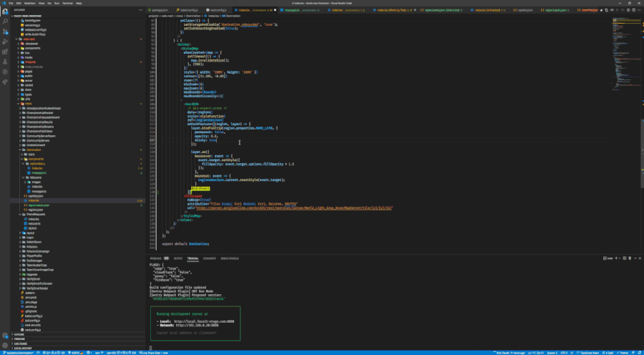Collapse the views folder
The height and width of the screenshot is (355, 644).
(x=29, y=104)
